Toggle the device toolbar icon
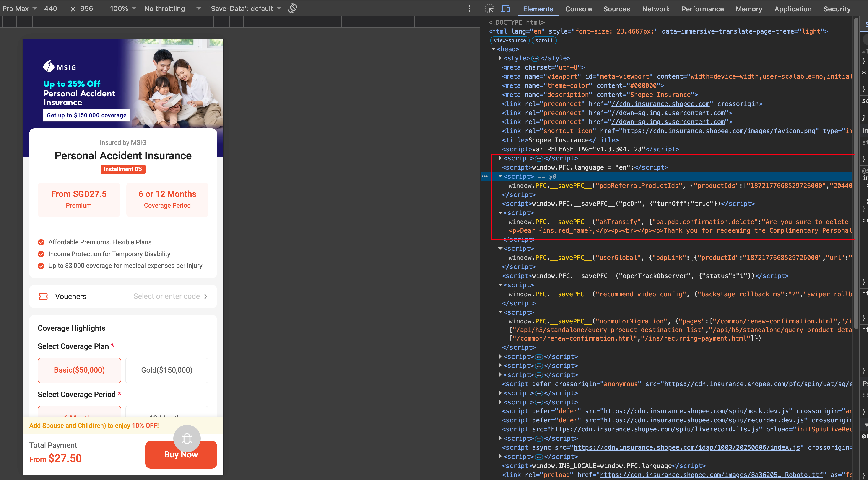868x480 pixels. pos(505,9)
